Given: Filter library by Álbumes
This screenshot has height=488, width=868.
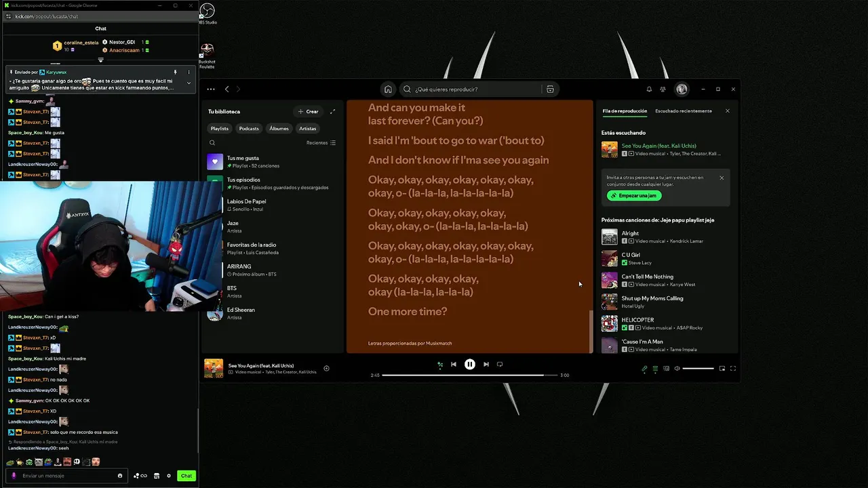Looking at the screenshot, I should tap(279, 128).
